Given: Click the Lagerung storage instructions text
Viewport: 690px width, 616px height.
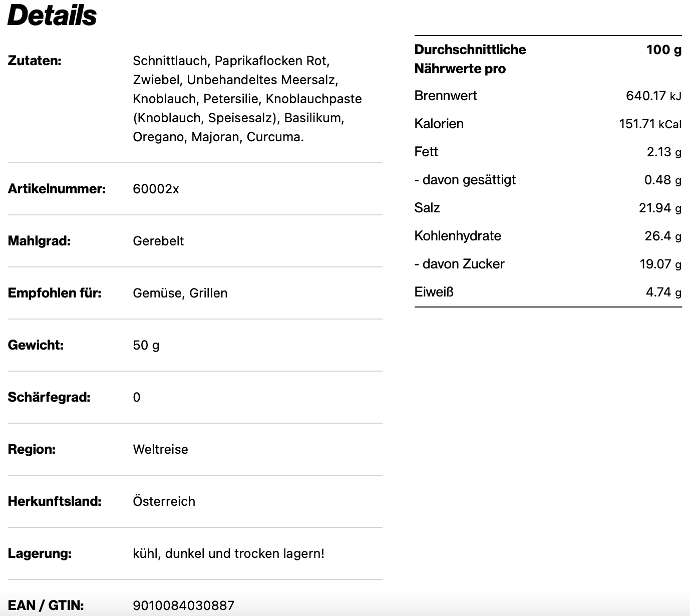Looking at the screenshot, I should [x=228, y=553].
